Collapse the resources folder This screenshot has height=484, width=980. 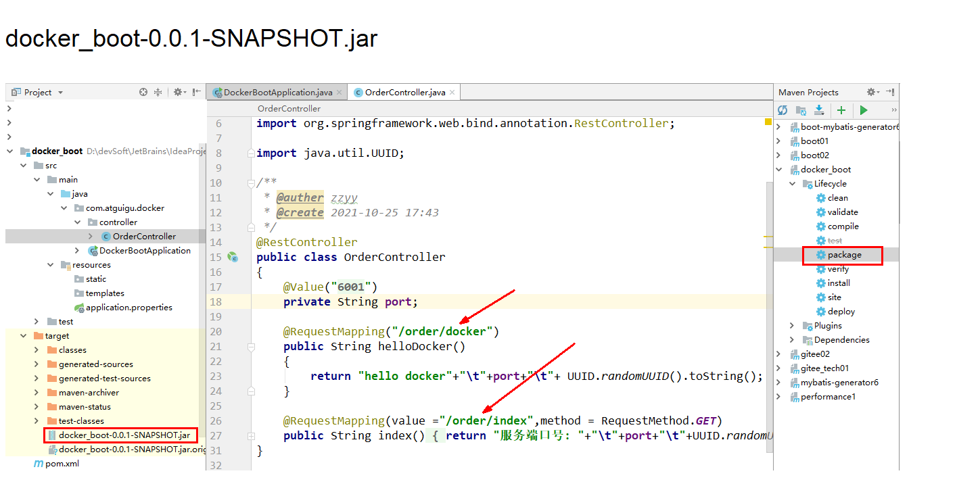[x=51, y=265]
